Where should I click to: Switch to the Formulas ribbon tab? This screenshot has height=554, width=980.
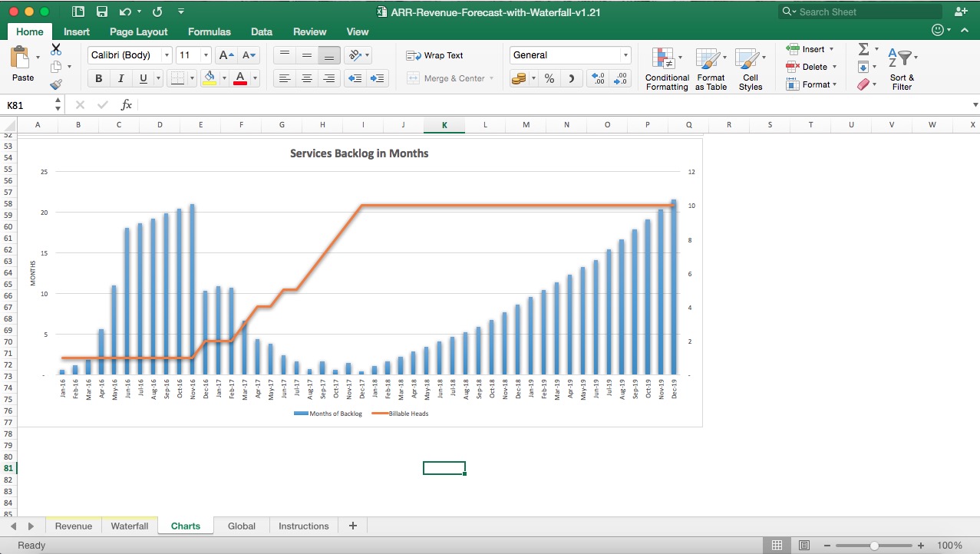point(209,31)
